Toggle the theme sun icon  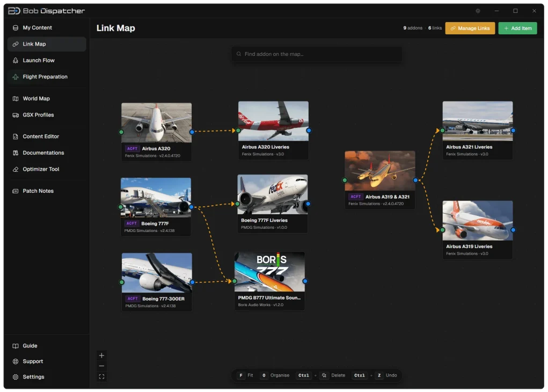pyautogui.click(x=478, y=11)
